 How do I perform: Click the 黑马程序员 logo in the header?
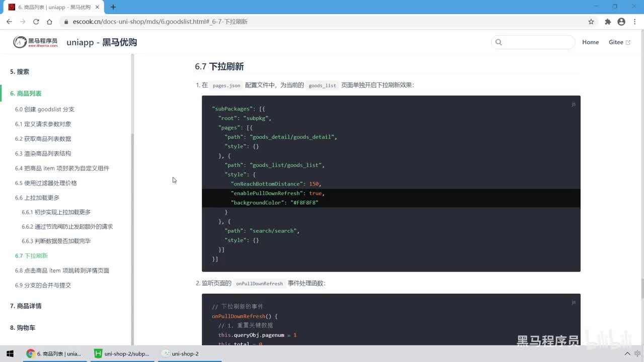pyautogui.click(x=35, y=42)
